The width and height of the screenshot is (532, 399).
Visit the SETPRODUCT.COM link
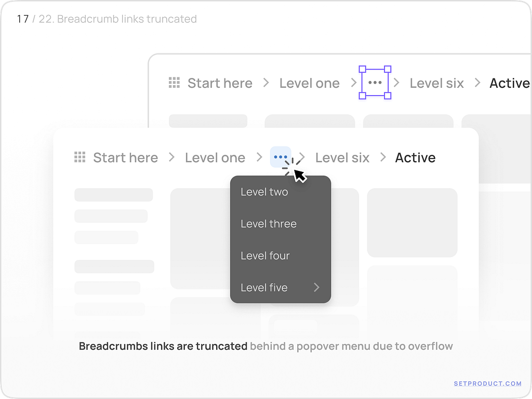pyautogui.click(x=487, y=383)
